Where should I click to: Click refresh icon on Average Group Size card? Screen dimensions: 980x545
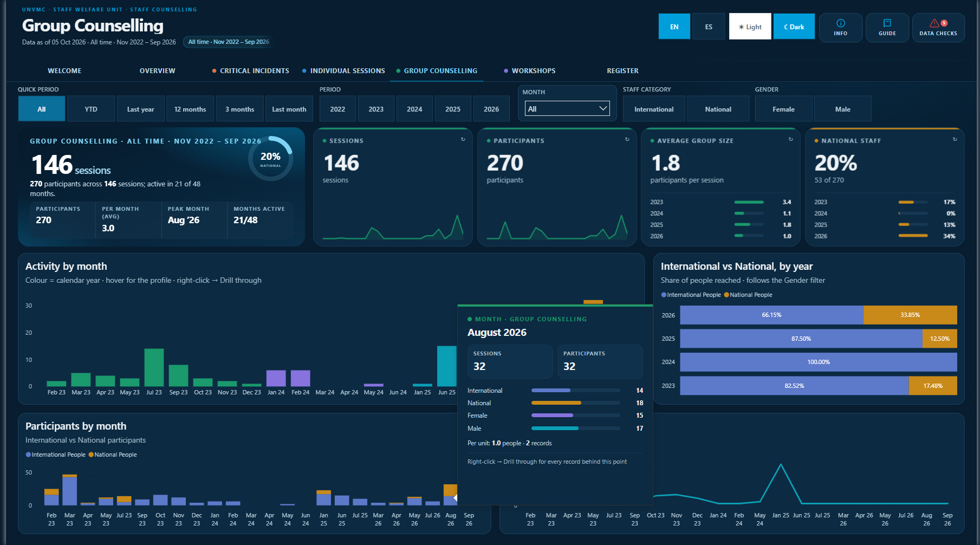click(x=791, y=140)
